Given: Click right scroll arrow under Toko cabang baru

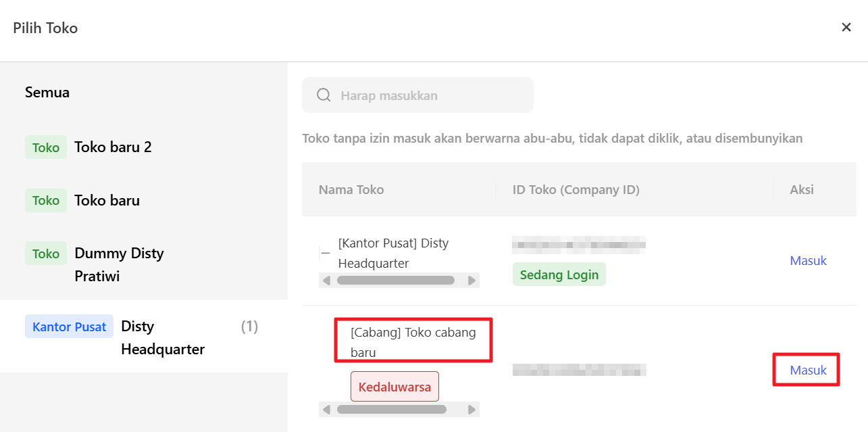Looking at the screenshot, I should [x=471, y=410].
